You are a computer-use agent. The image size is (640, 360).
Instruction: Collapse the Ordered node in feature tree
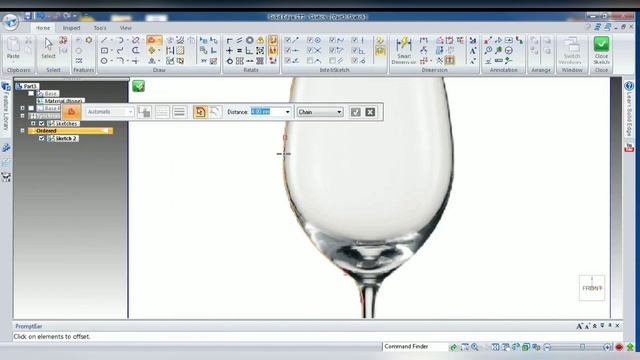pyautogui.click(x=22, y=131)
